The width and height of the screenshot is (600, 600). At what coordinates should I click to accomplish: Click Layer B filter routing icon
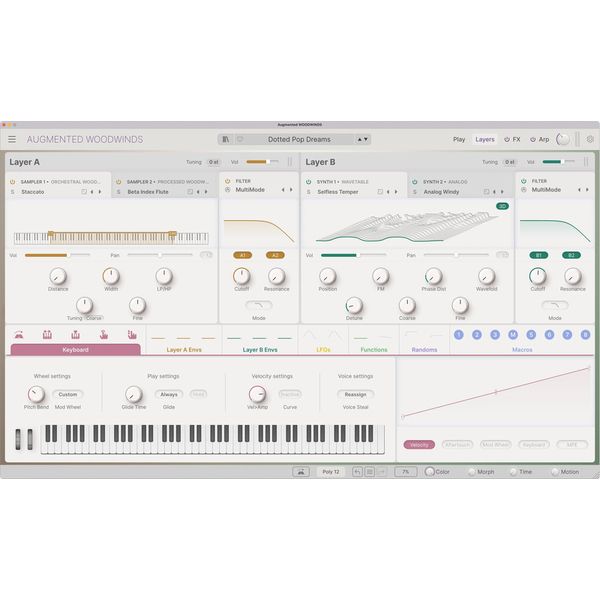pyautogui.click(x=524, y=190)
